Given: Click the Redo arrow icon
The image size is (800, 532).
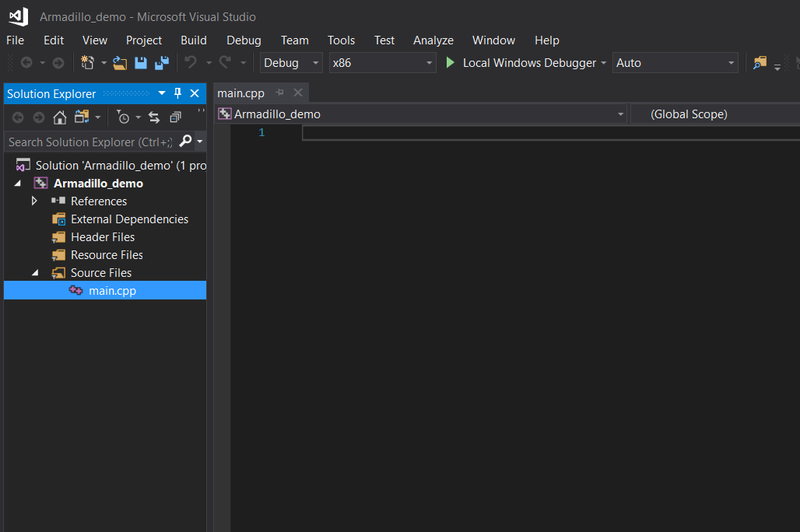Looking at the screenshot, I should click(x=225, y=62).
